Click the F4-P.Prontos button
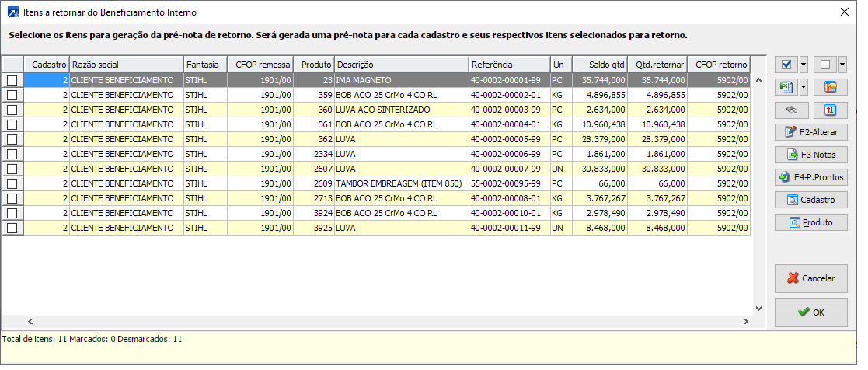This screenshot has width=868, height=370. (x=810, y=177)
